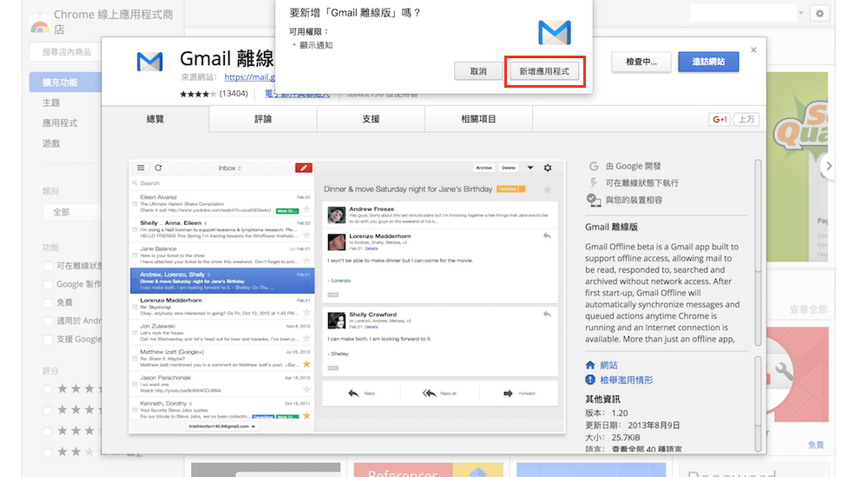Select the top star rating radio button
The width and height of the screenshot is (868, 477).
(x=49, y=390)
